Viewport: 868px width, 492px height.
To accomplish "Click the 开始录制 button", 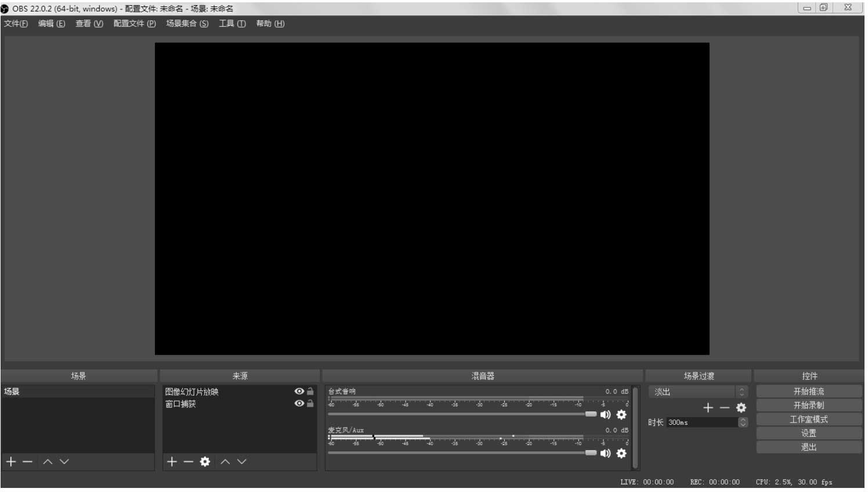I will [809, 406].
